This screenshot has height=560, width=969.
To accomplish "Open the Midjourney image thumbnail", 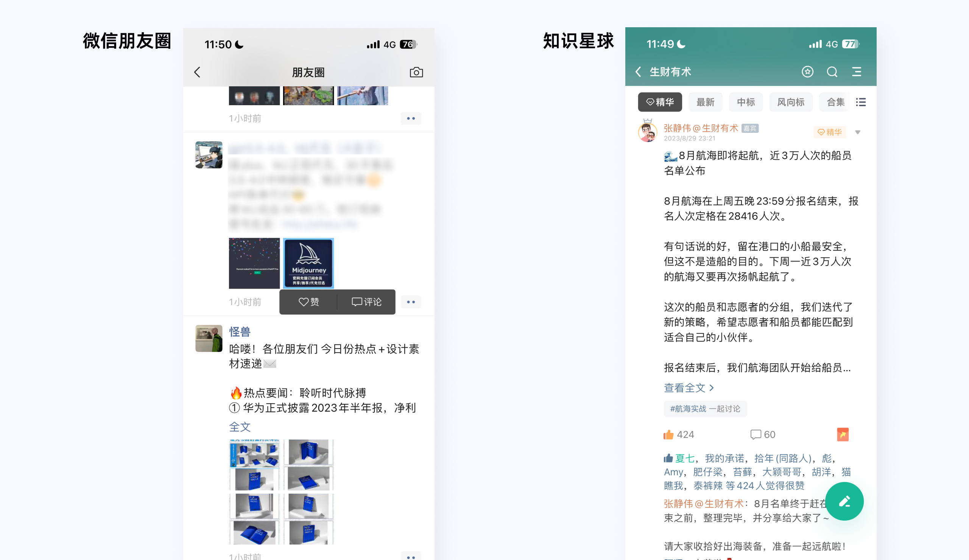I will pos(308,263).
